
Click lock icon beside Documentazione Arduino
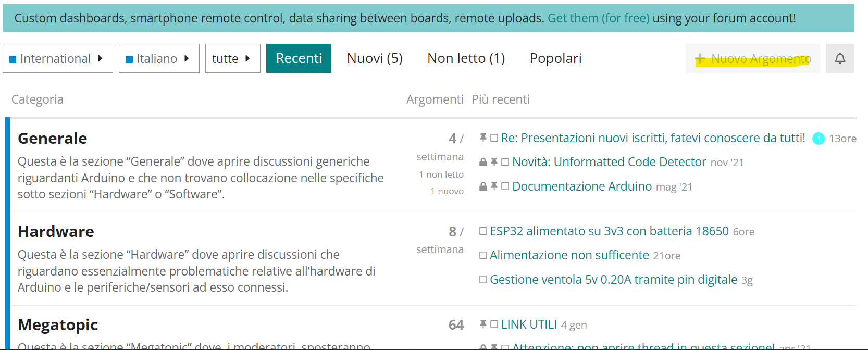(x=483, y=186)
